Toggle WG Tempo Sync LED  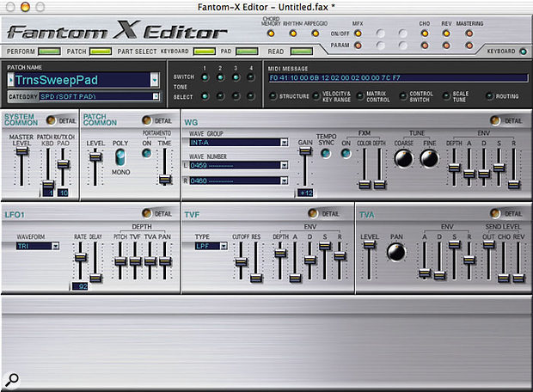pos(326,153)
